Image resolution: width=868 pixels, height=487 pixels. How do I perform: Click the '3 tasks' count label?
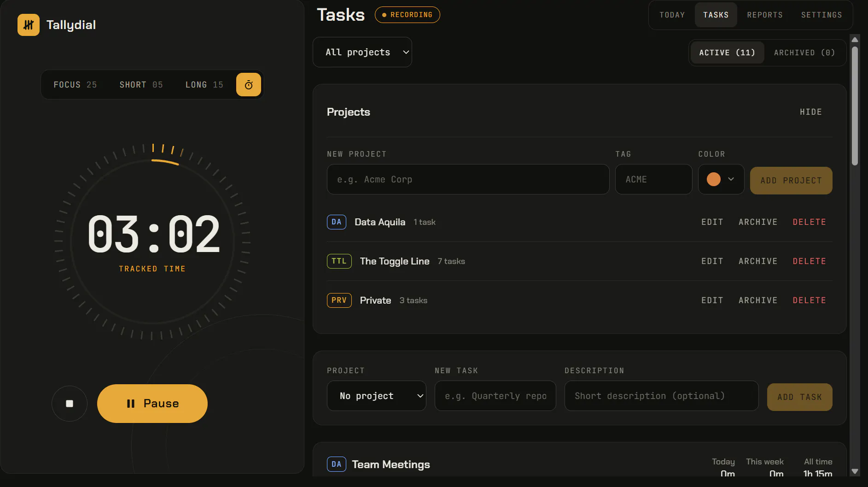(x=414, y=300)
